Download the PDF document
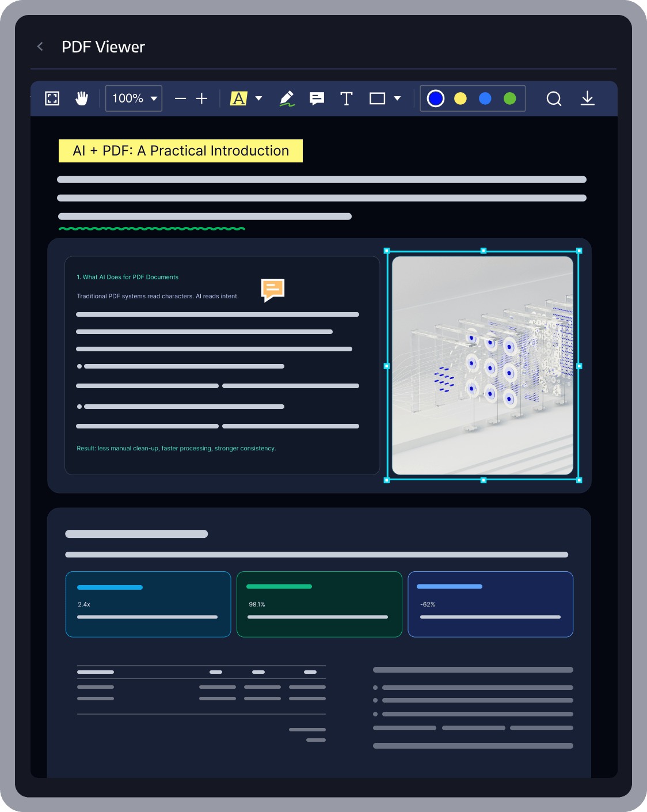 tap(587, 98)
